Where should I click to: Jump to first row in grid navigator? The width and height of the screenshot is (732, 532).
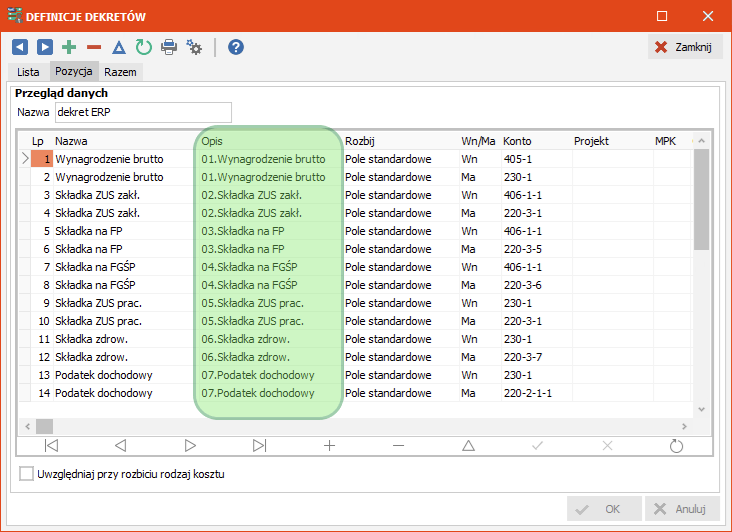(51, 446)
